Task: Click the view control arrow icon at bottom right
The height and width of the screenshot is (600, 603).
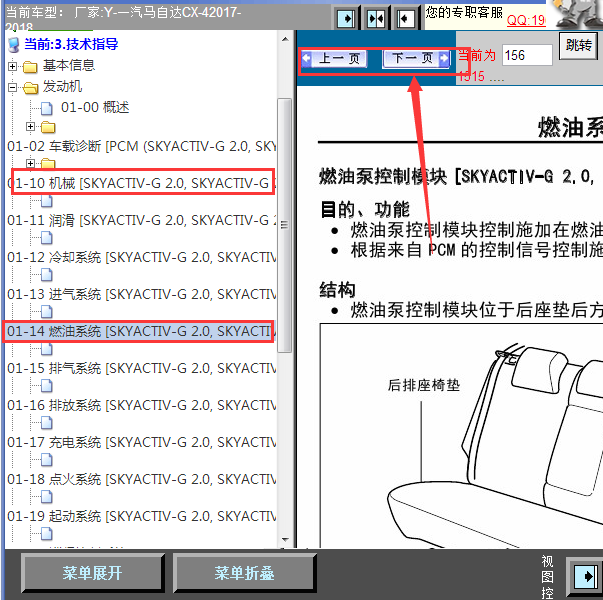Action: [586, 577]
